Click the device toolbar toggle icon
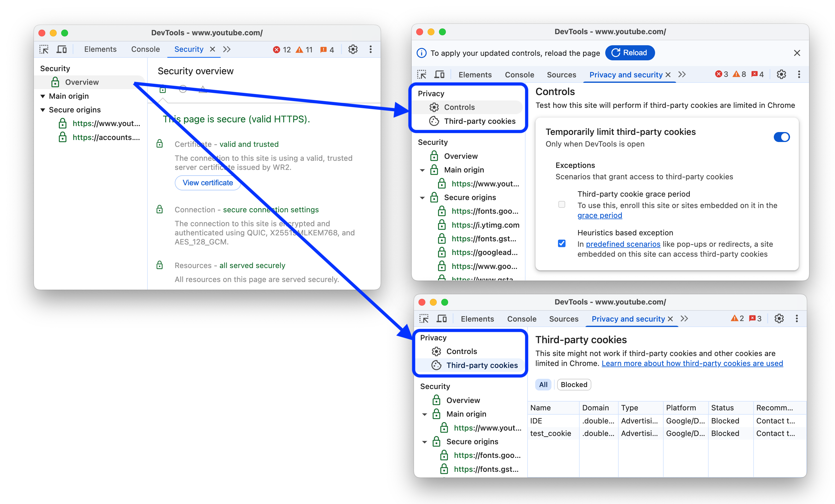Image resolution: width=835 pixels, height=504 pixels. coord(63,50)
